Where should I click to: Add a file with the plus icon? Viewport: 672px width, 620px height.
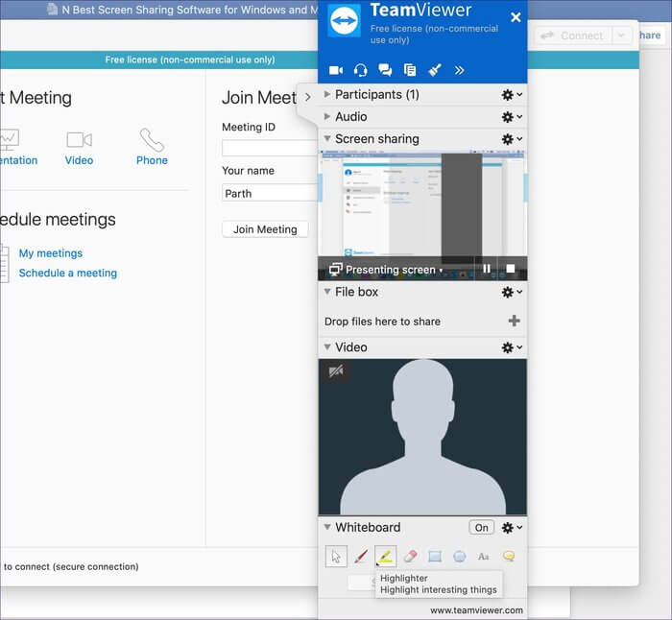coord(514,321)
